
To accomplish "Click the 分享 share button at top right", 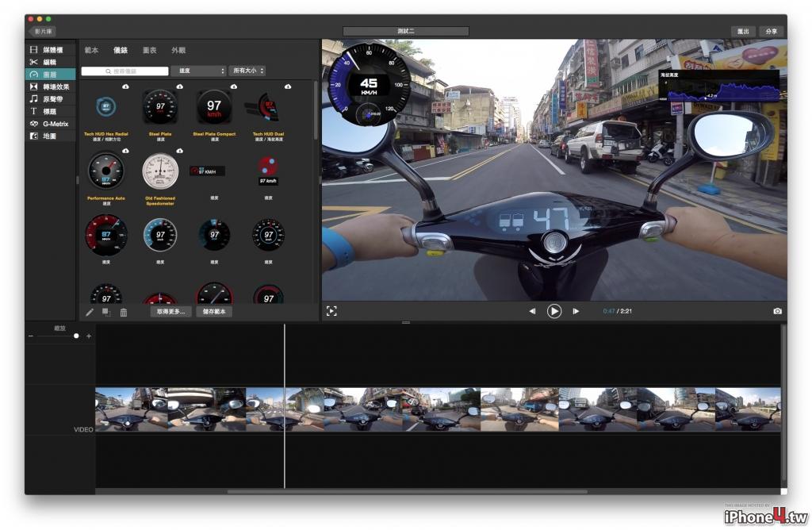I will click(x=771, y=31).
